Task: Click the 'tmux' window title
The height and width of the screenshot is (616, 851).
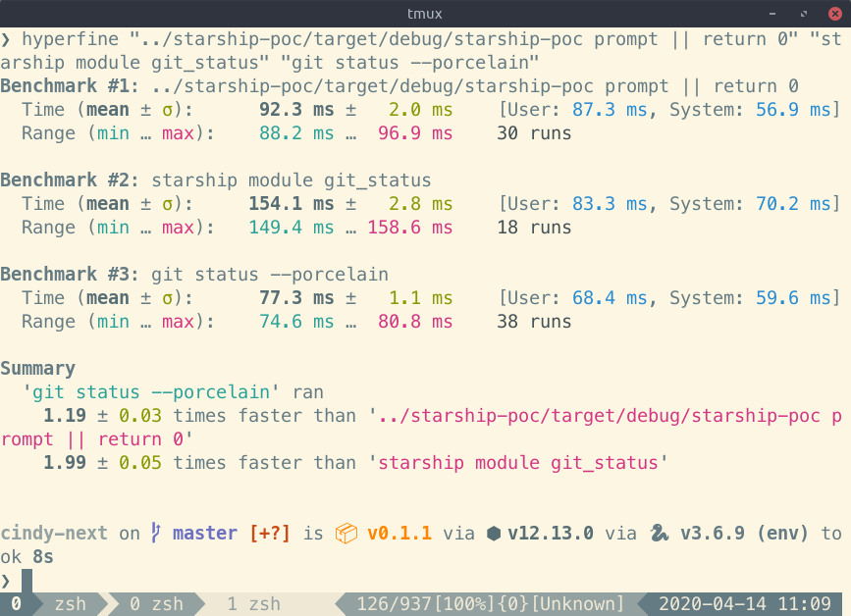Action: click(x=425, y=14)
